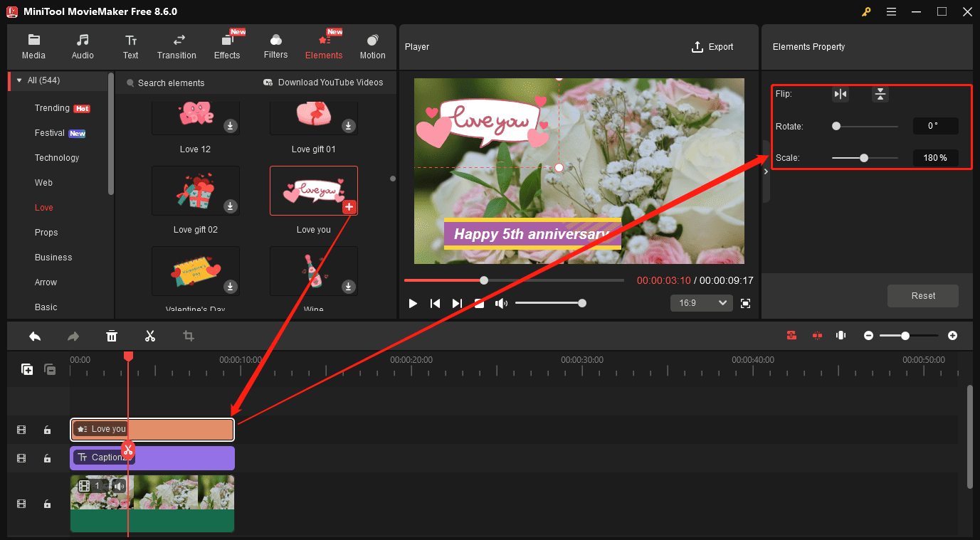Enter full screen preview
This screenshot has height=540, width=980.
coord(745,304)
